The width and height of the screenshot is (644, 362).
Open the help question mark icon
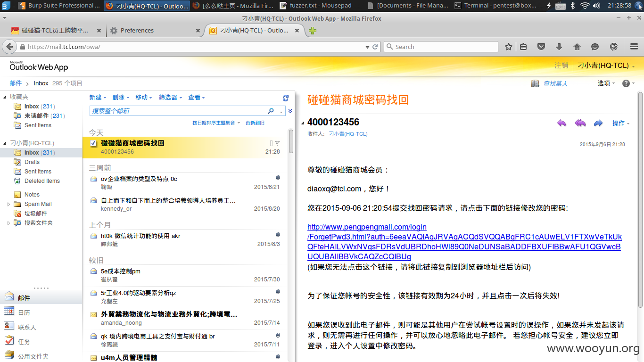[626, 83]
